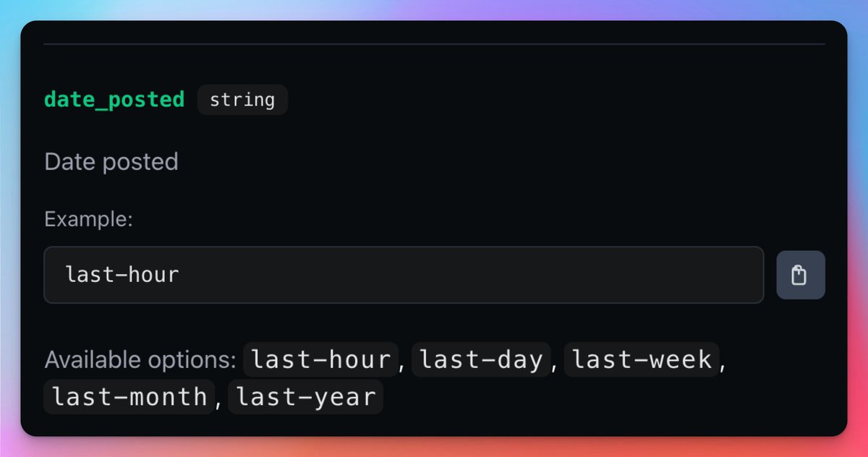The image size is (868, 457).
Task: Copy the example value with clipboard icon
Action: [800, 275]
